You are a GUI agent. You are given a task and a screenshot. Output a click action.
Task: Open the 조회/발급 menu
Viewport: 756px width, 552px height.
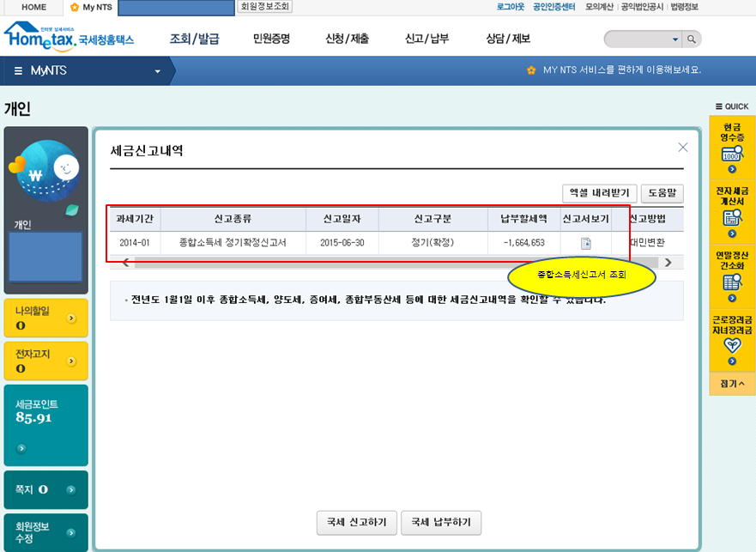pyautogui.click(x=195, y=39)
